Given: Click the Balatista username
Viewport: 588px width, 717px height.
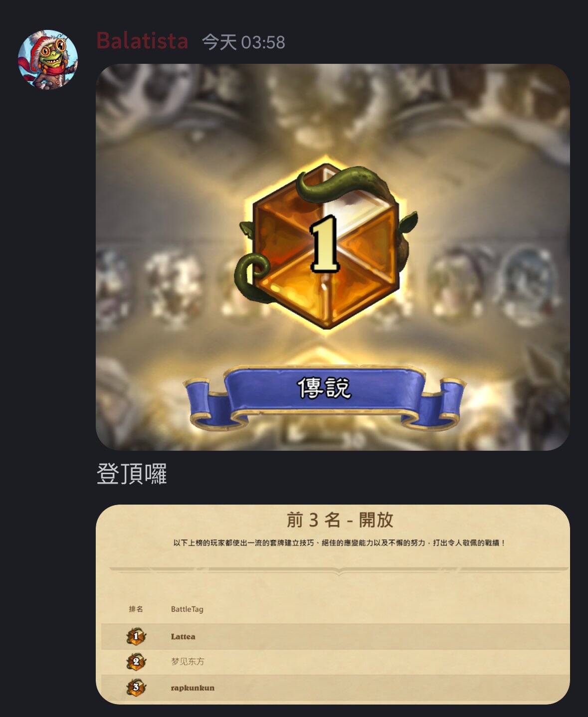Looking at the screenshot, I should click(142, 41).
